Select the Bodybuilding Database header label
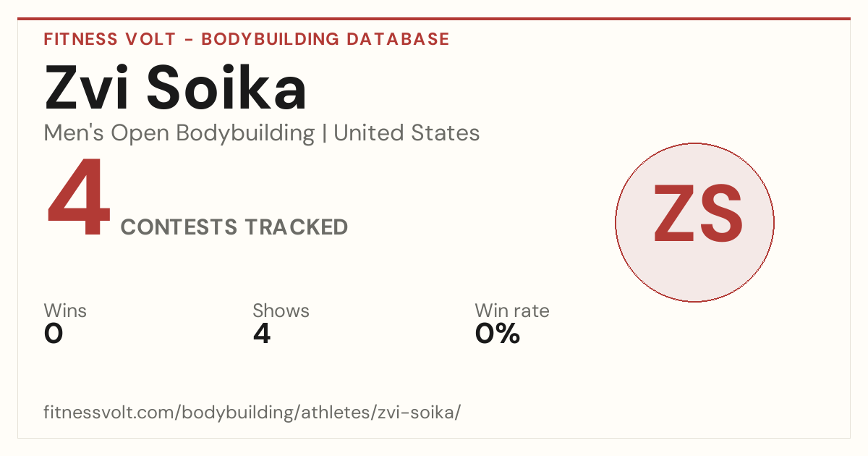868x456 pixels. click(x=325, y=39)
